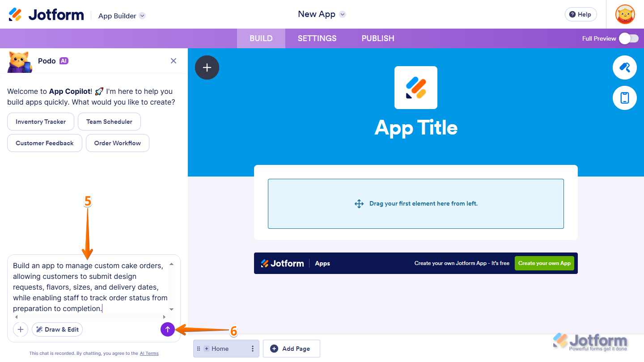Click the drag first element drop zone

[x=416, y=204]
